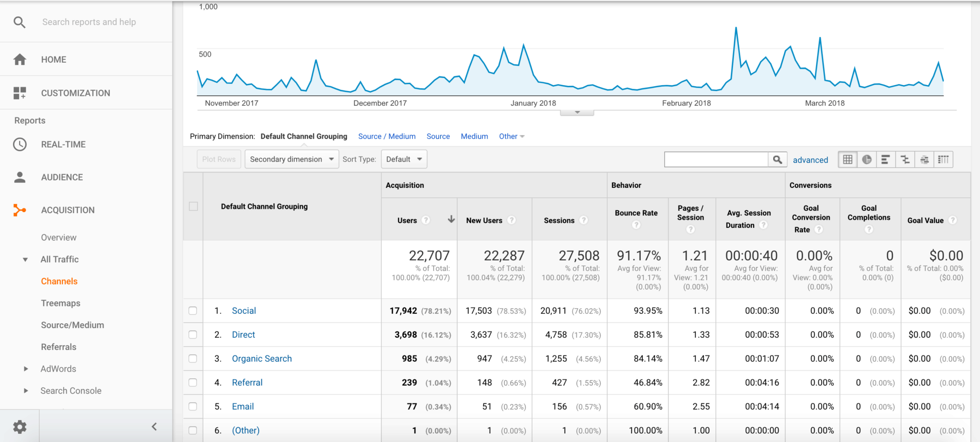Open the Sort Type Default dropdown

pos(404,159)
